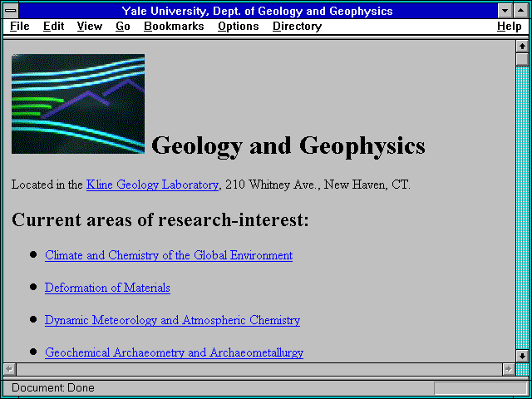Open the View menu

point(90,26)
